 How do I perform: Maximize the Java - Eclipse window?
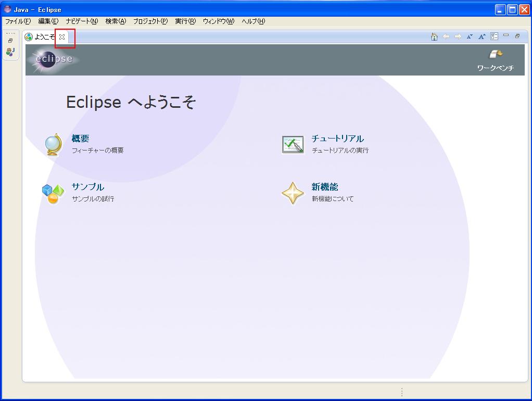[512, 9]
